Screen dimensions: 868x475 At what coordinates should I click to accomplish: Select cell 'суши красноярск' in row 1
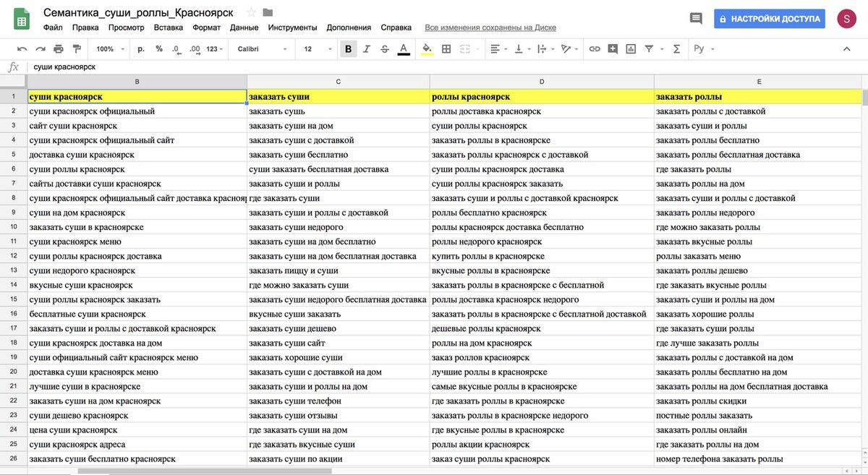point(137,96)
